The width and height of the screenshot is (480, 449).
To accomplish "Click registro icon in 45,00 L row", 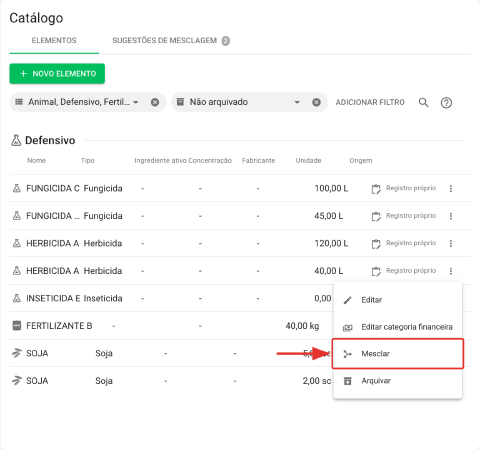I will (376, 216).
